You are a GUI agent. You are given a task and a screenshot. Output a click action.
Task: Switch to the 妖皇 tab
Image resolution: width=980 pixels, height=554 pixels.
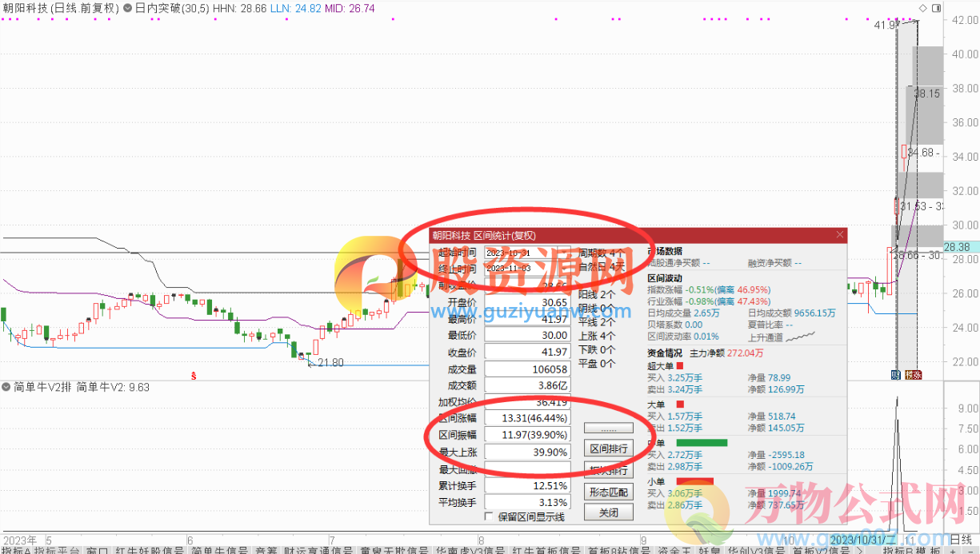710,549
